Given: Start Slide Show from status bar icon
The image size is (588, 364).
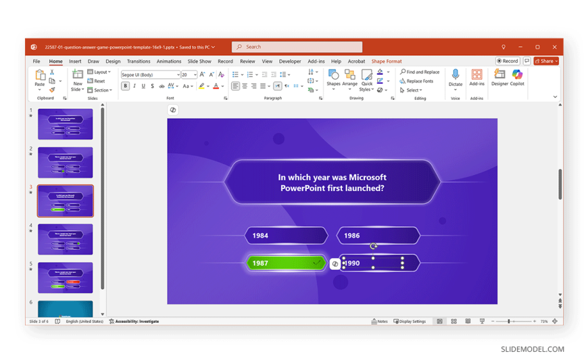Looking at the screenshot, I should click(x=482, y=321).
